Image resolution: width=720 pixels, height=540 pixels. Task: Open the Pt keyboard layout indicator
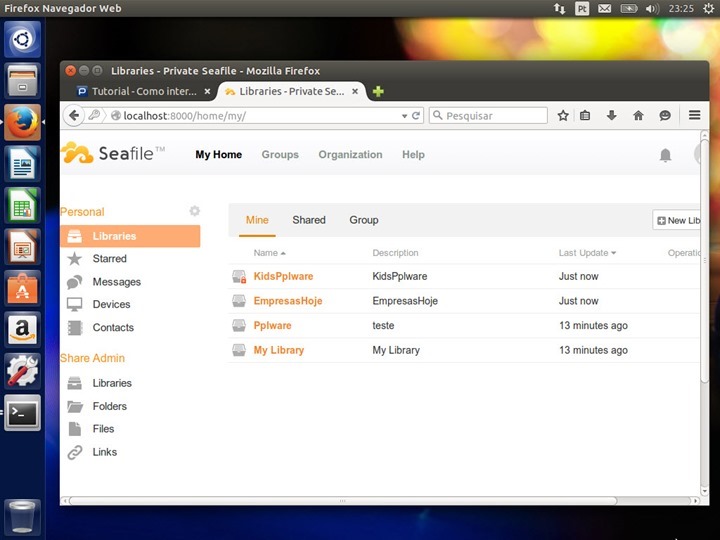(582, 8)
